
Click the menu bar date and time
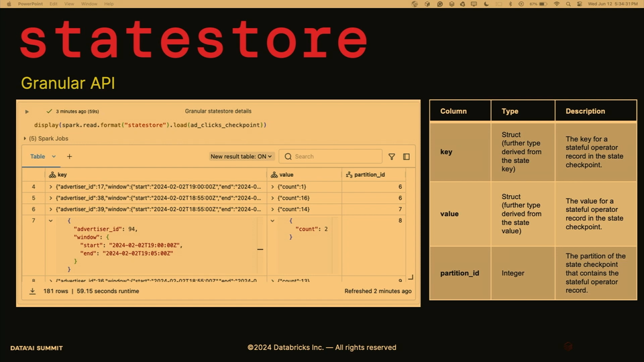click(612, 4)
